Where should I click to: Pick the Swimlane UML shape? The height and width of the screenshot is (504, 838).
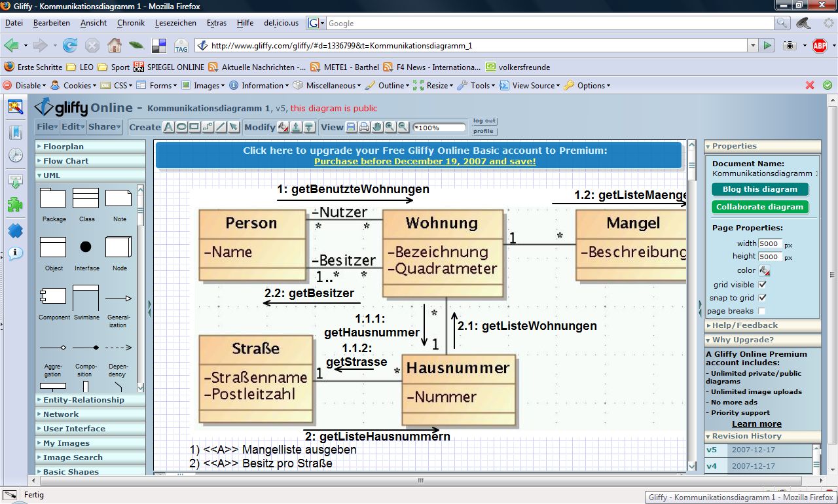coord(86,298)
